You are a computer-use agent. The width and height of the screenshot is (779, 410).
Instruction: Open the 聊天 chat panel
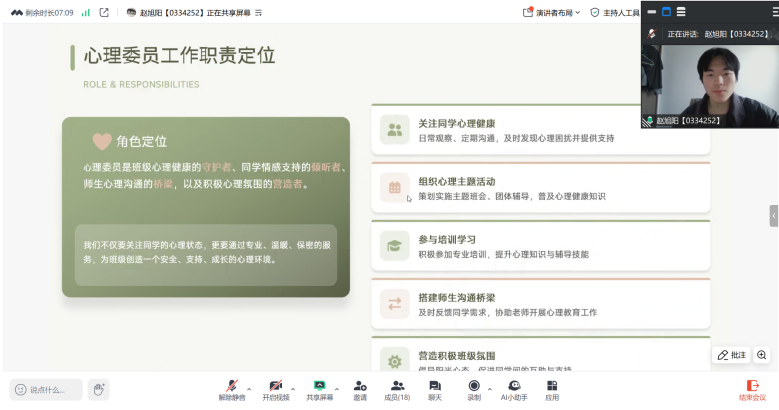(435, 387)
